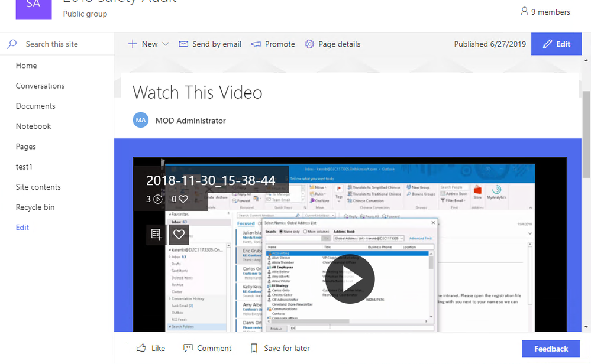Click the search magnifier icon
Viewport: 591px width, 364px height.
tap(12, 44)
